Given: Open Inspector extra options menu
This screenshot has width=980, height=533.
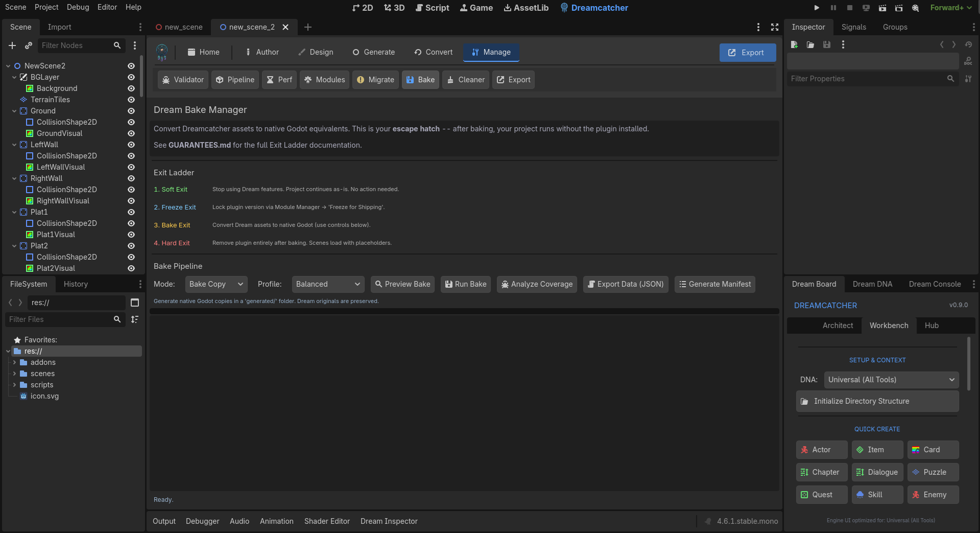Looking at the screenshot, I should (x=843, y=44).
